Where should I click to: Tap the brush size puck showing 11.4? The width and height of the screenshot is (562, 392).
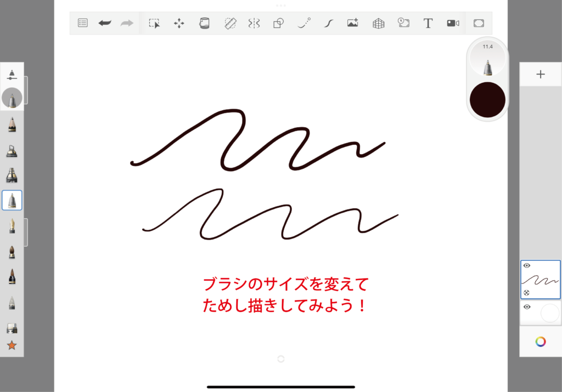pyautogui.click(x=487, y=58)
